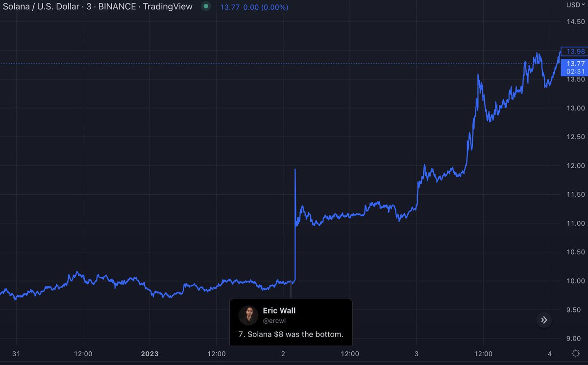588x365 pixels.
Task: Click the 3 date label on time axis
Action: pos(416,353)
